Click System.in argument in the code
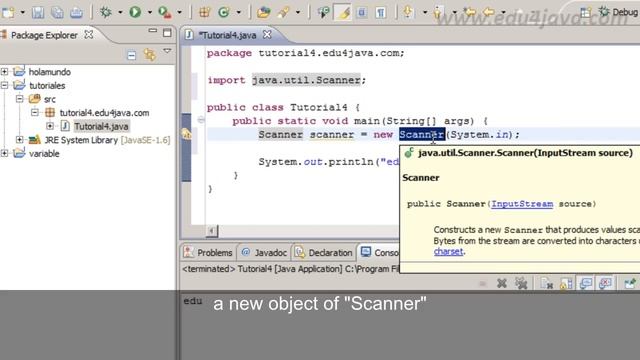 click(480, 134)
